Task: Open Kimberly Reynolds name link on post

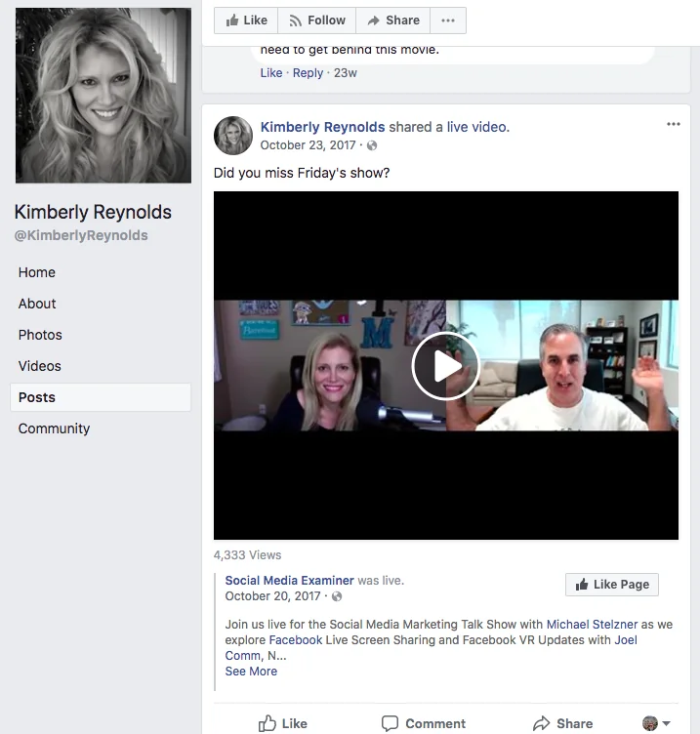Action: pyautogui.click(x=322, y=127)
